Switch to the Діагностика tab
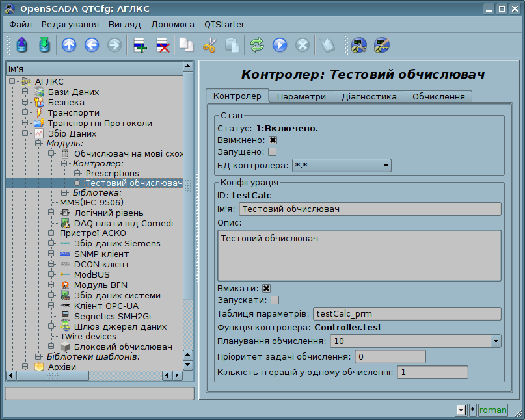This screenshot has height=420, width=525. (369, 96)
